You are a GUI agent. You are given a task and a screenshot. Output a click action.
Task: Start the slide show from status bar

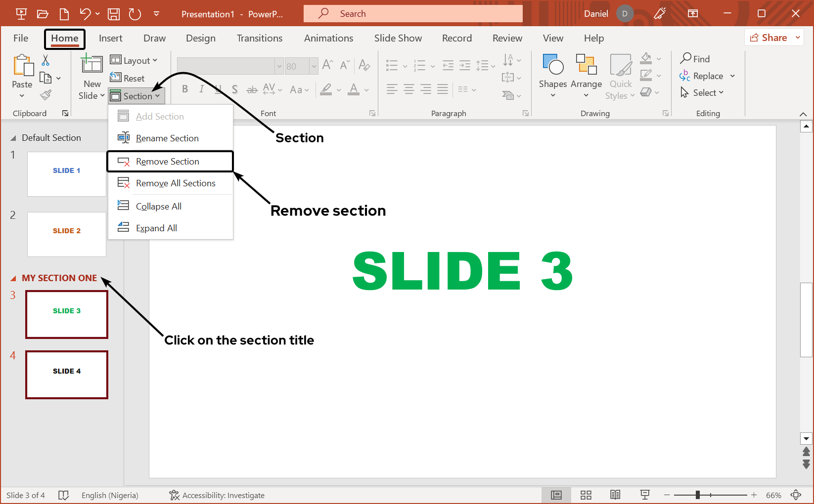point(645,495)
